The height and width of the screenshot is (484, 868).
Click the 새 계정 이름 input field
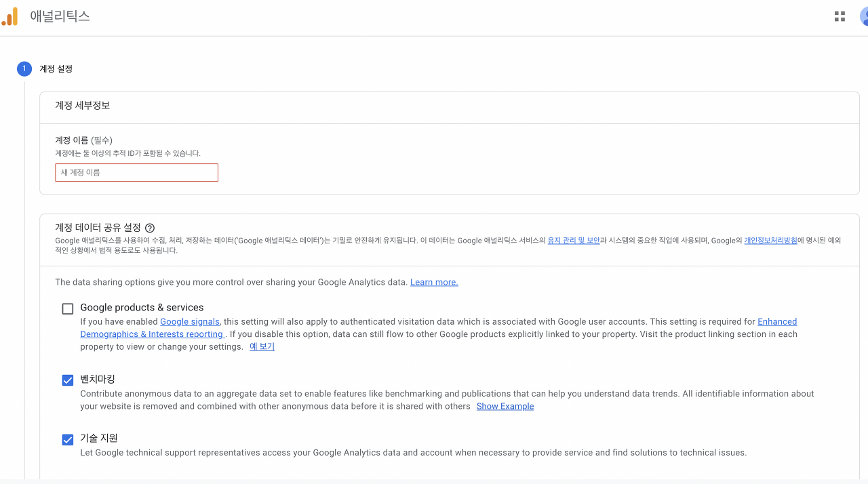[136, 172]
